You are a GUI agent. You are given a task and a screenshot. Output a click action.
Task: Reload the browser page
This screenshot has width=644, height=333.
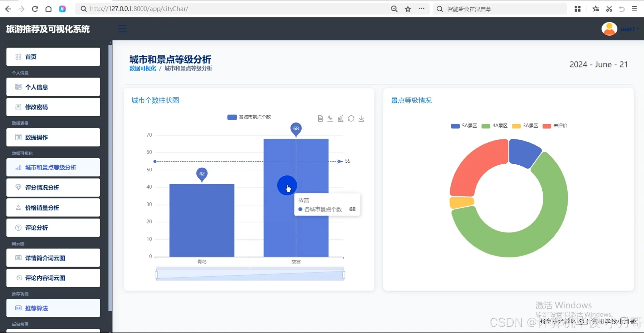[x=35, y=9]
